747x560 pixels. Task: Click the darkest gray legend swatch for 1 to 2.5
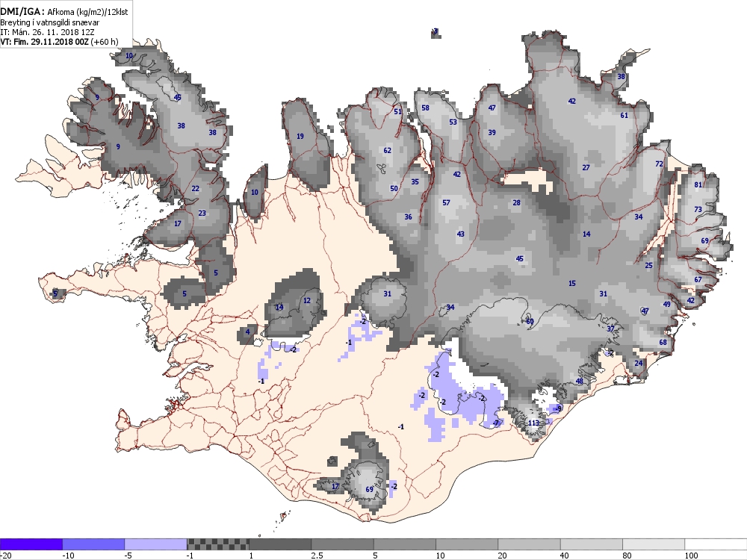280,544
